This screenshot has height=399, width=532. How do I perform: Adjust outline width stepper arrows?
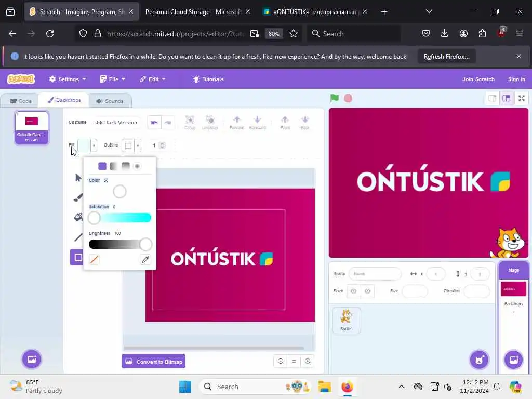coord(163,145)
